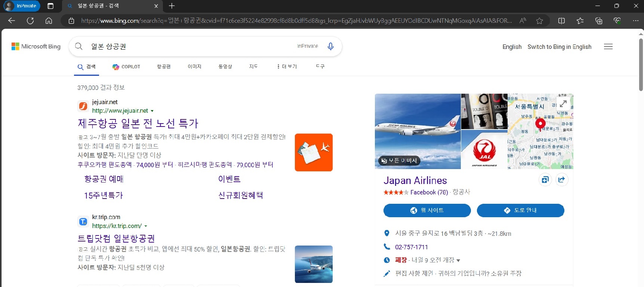644x287 pixels.
Task: Open a new browser tab
Action: pyautogui.click(x=172, y=6)
